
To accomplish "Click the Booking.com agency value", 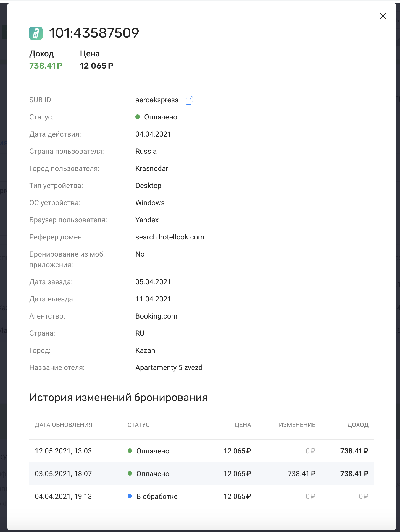I will (x=156, y=316).
